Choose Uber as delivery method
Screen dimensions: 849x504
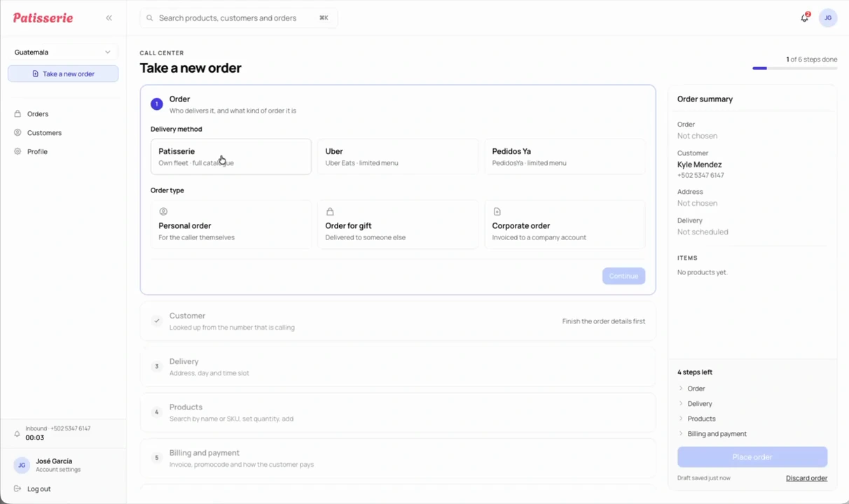[397, 156]
